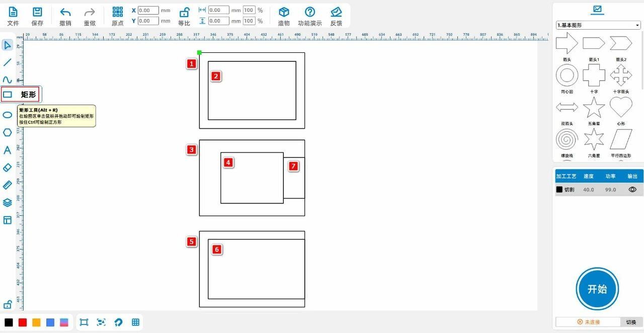Viewport: 644px width, 333px height.
Task: Expand the 1.基本图形 shape category dropdown
Action: (x=598, y=25)
